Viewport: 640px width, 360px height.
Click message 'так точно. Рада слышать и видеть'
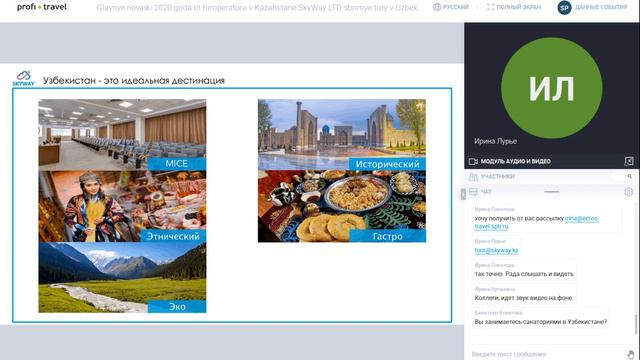pyautogui.click(x=524, y=274)
